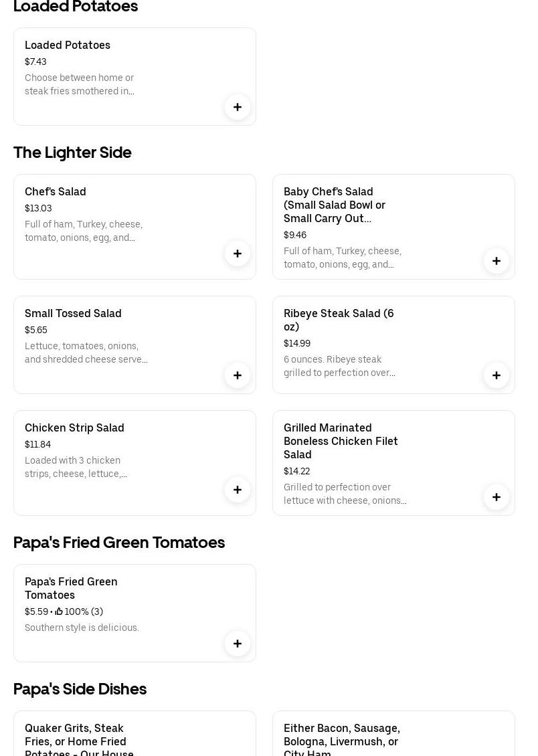538x756 pixels.
Task: Select Grilled Marinated Boneless Chicken Filet Salad title
Action: (x=341, y=441)
